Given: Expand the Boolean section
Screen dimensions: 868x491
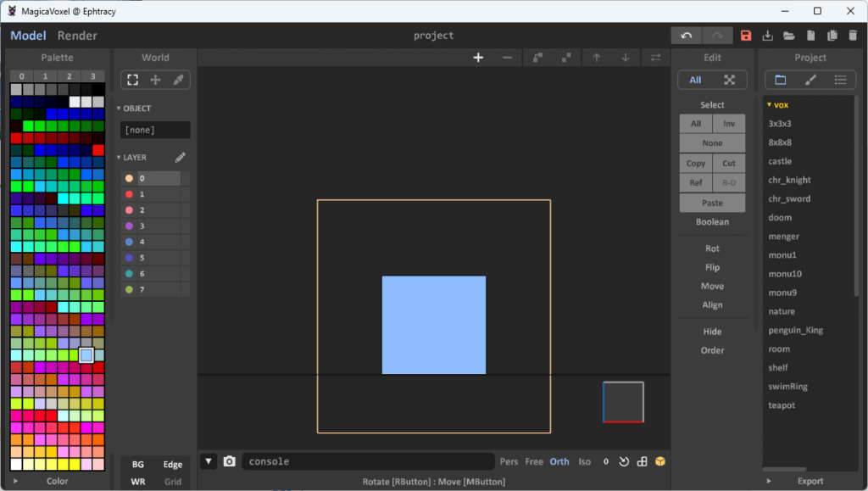Looking at the screenshot, I should (712, 222).
